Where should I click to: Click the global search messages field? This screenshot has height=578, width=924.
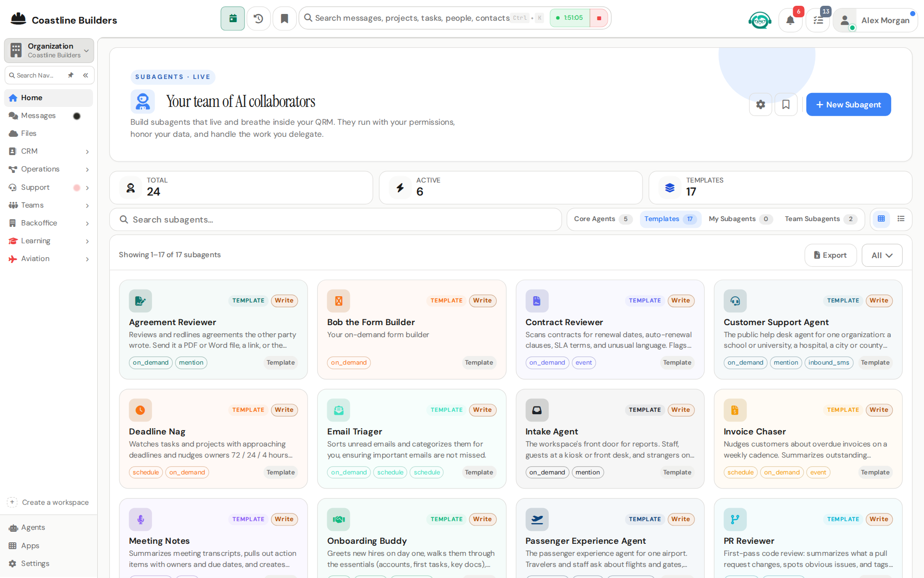[412, 18]
